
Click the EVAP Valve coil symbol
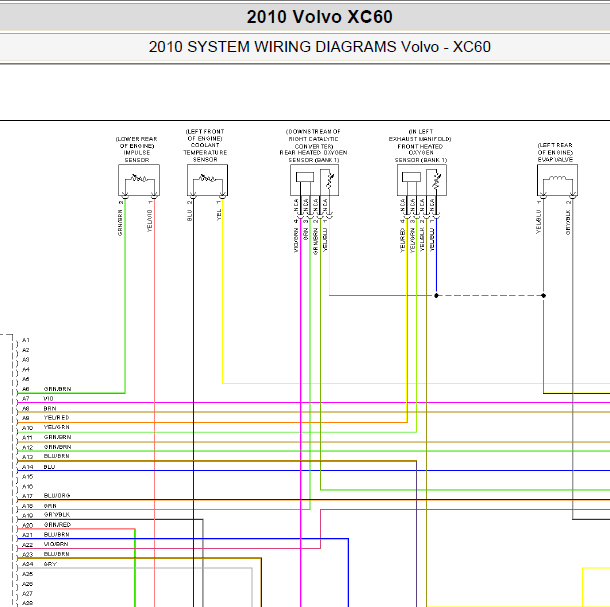tap(557, 180)
